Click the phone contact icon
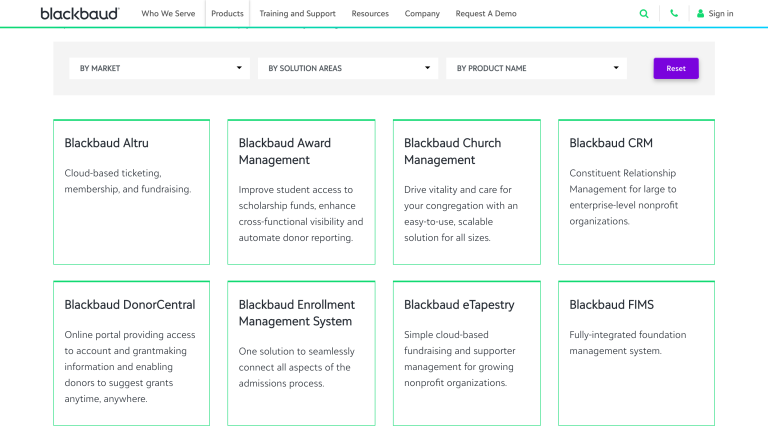 (674, 14)
